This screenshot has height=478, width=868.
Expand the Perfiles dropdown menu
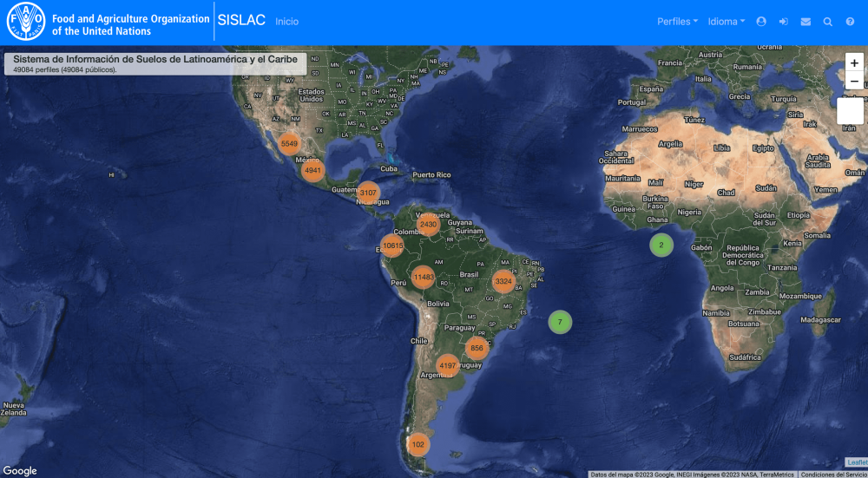pyautogui.click(x=677, y=22)
